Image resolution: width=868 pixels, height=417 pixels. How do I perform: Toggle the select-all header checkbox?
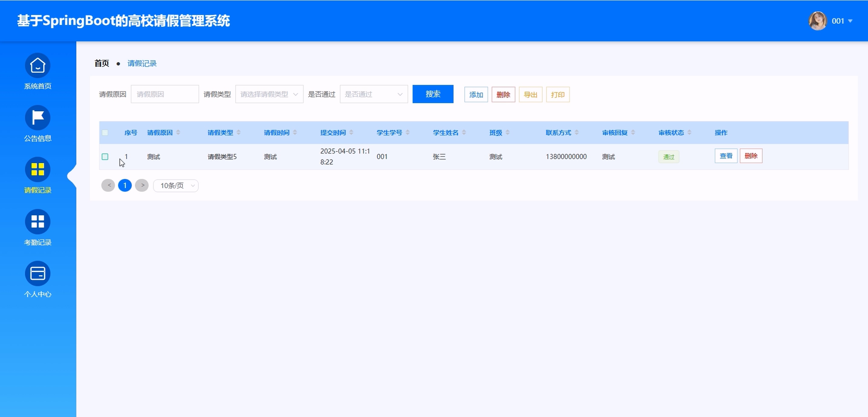pyautogui.click(x=105, y=133)
